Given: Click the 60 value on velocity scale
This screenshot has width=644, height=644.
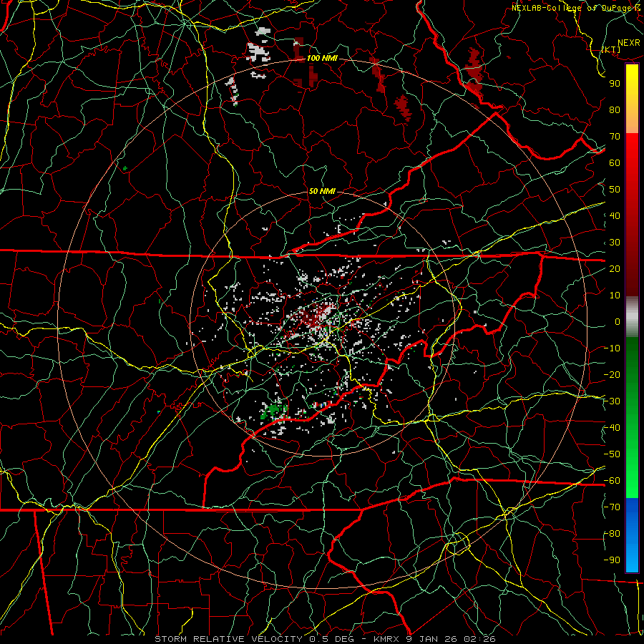Looking at the screenshot, I should (615, 162).
